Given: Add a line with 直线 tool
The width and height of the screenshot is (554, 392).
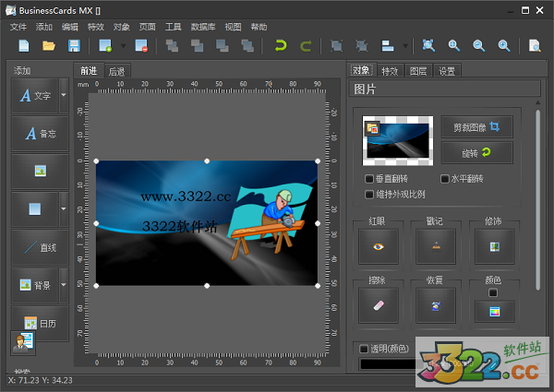Looking at the screenshot, I should (x=40, y=247).
